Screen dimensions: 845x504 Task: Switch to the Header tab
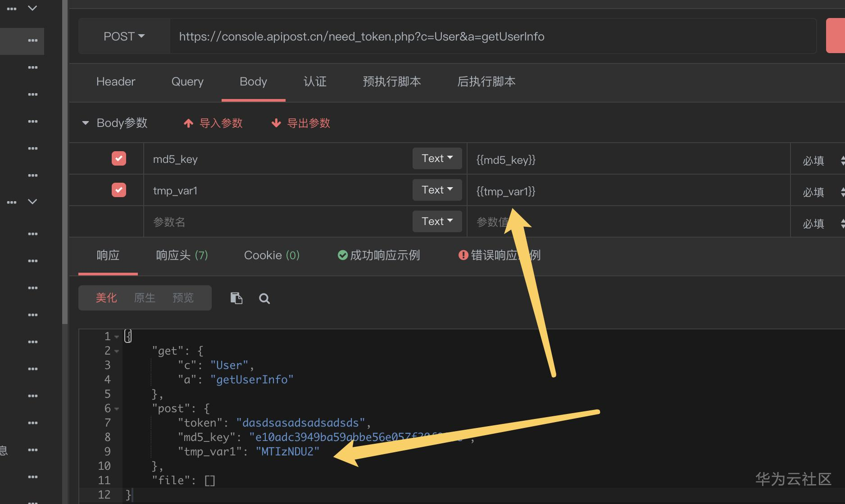(116, 81)
